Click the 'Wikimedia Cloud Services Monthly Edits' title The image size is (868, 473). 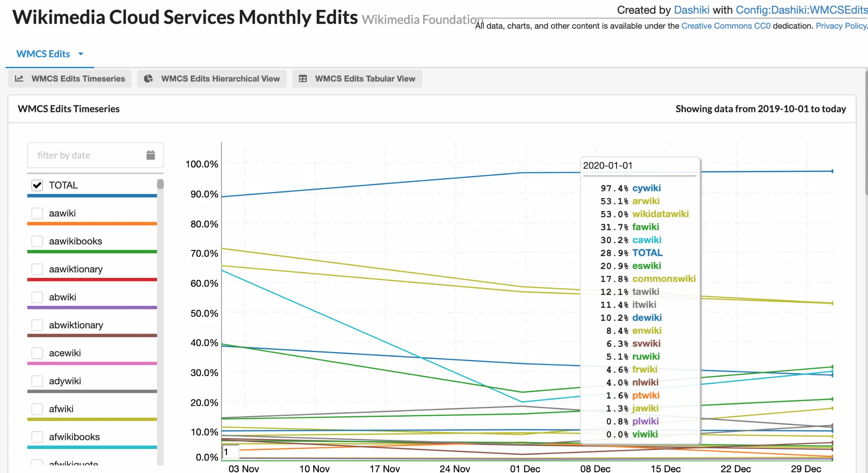pyautogui.click(x=185, y=17)
